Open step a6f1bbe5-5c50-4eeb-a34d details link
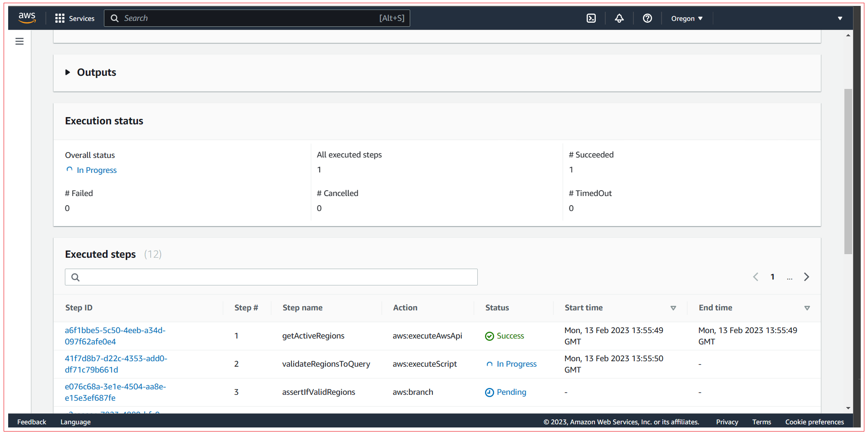Screen dimensions: 868x437 click(115, 336)
